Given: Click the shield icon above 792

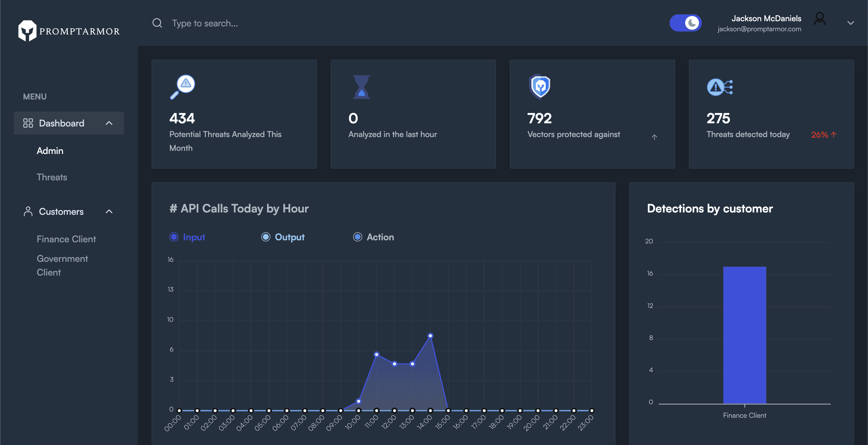Looking at the screenshot, I should point(539,87).
